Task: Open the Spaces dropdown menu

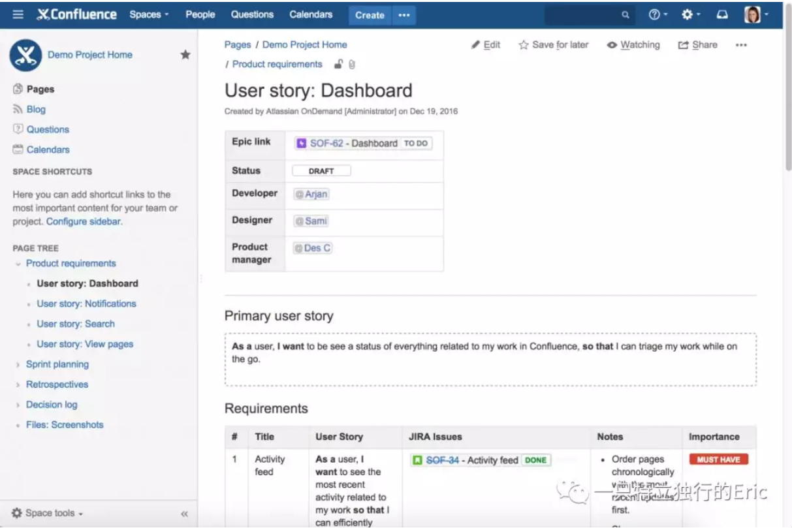Action: [x=149, y=14]
